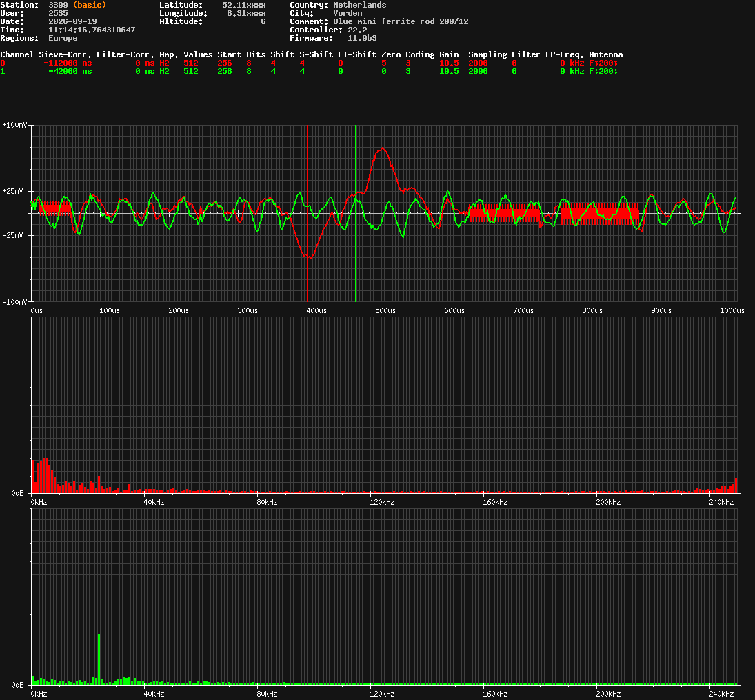
Task: Click the red antenna value "F;200;"
Action: tap(603, 63)
